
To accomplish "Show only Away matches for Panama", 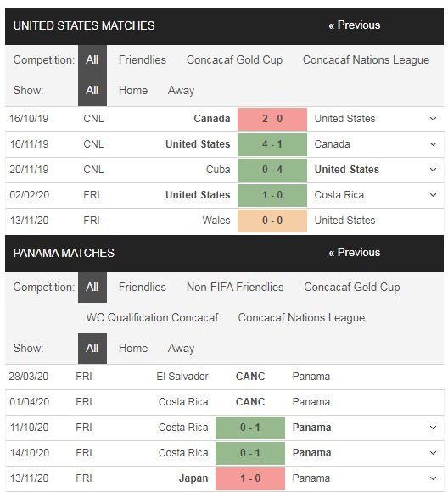I will coord(181,349).
